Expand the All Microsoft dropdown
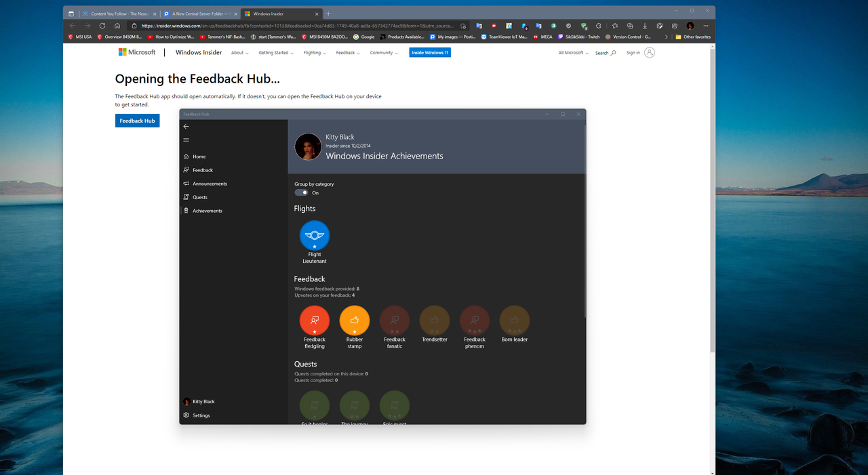The image size is (868, 475). pos(574,53)
